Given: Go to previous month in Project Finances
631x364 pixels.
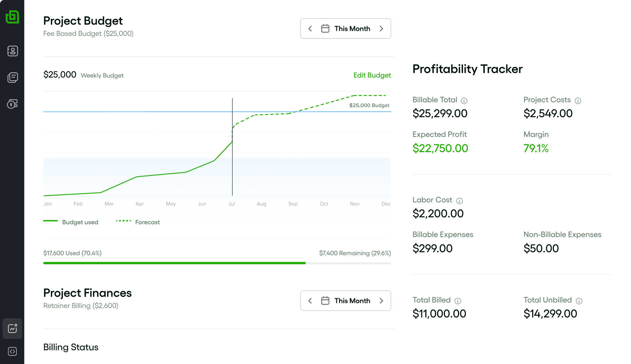Looking at the screenshot, I should click(x=310, y=301).
